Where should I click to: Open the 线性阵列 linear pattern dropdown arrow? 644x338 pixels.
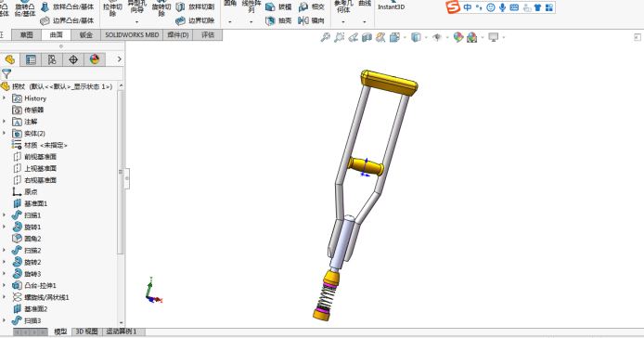(x=251, y=21)
